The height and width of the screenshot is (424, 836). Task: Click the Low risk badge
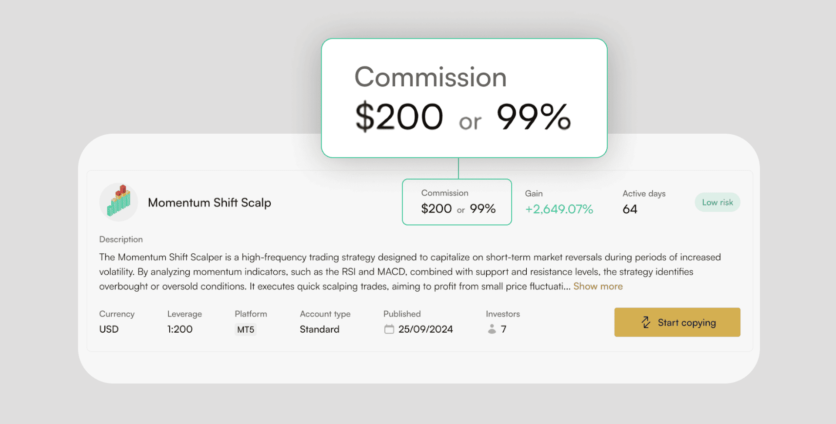[717, 202]
